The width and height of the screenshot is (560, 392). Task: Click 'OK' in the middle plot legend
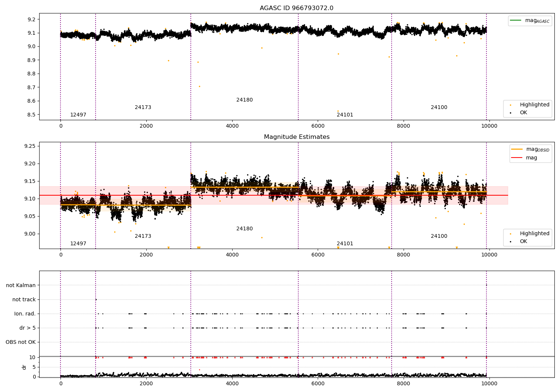point(523,241)
